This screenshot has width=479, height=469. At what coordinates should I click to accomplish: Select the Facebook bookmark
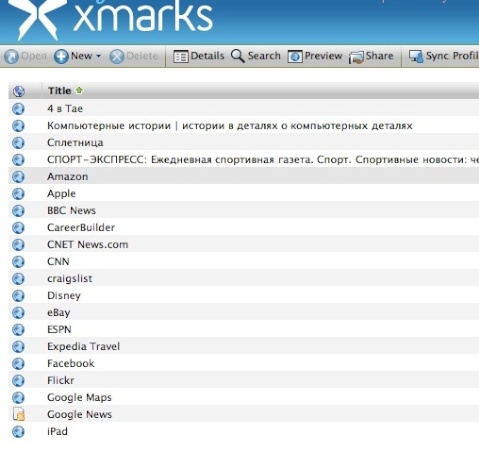244,364
